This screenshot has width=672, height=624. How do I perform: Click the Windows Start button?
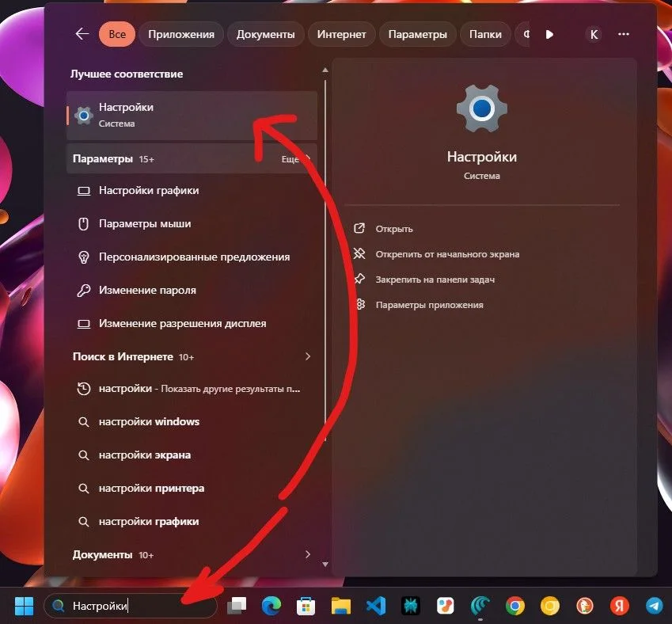(x=24, y=607)
